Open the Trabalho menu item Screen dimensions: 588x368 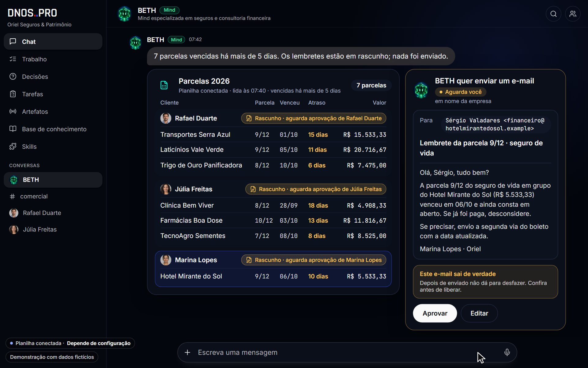pos(53,59)
